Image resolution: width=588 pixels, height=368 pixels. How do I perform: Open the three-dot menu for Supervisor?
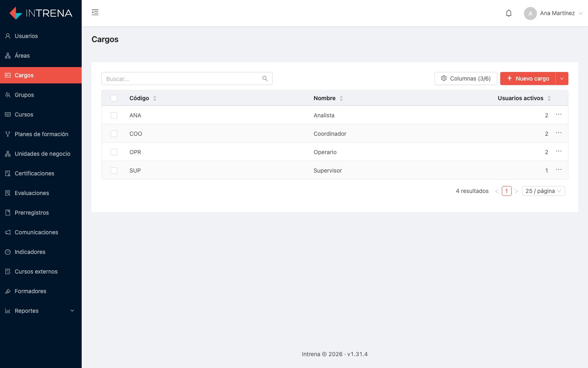[x=559, y=170]
